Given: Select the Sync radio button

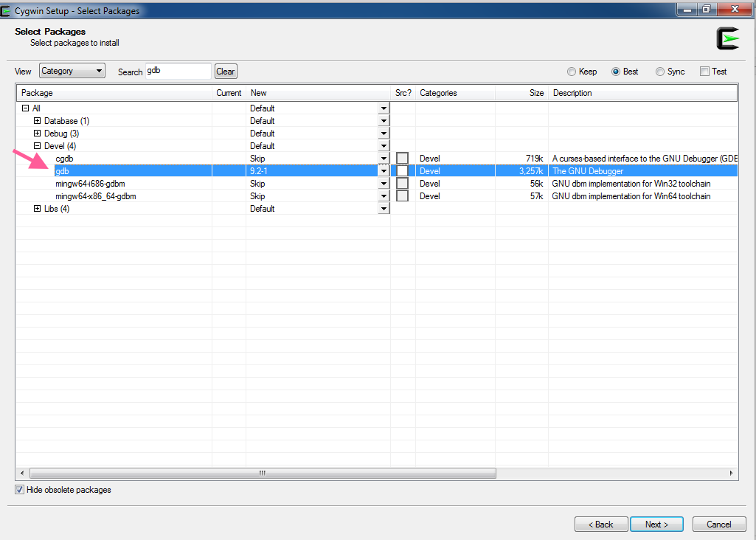Looking at the screenshot, I should click(x=659, y=72).
